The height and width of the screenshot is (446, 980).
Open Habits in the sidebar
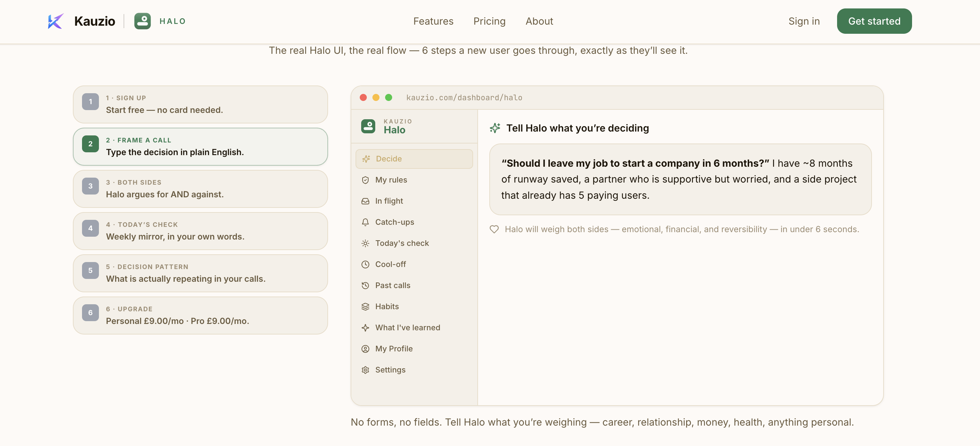tap(414, 307)
